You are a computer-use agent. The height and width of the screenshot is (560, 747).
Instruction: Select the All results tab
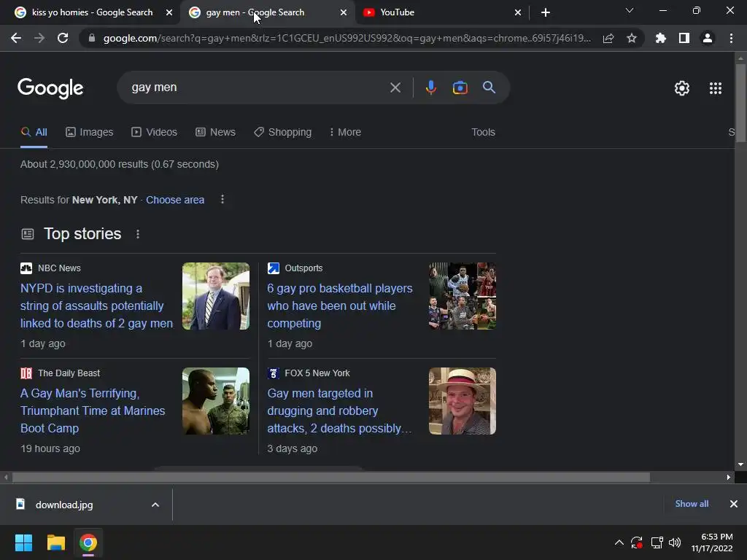coord(34,133)
